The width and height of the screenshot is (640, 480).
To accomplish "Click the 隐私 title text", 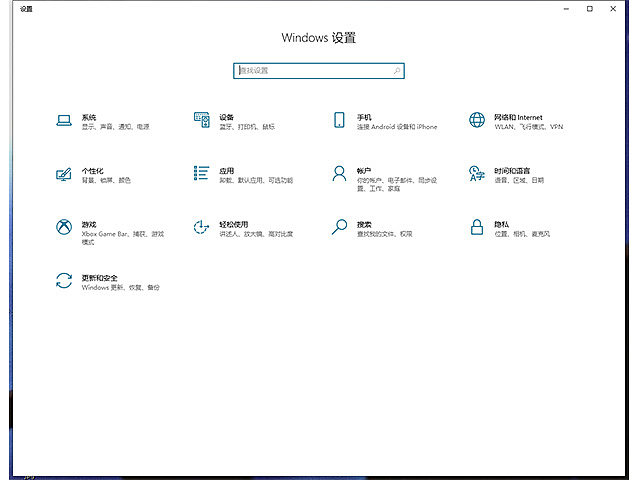I will pos(502,224).
